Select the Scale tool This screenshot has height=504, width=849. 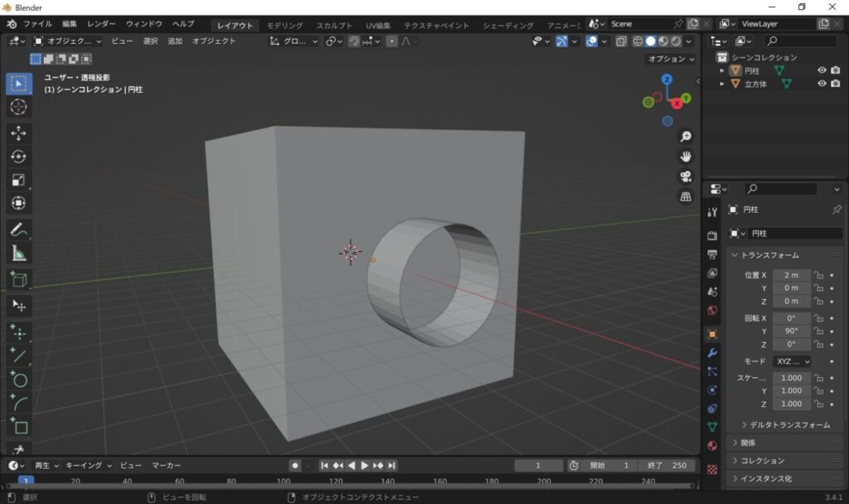(x=18, y=180)
